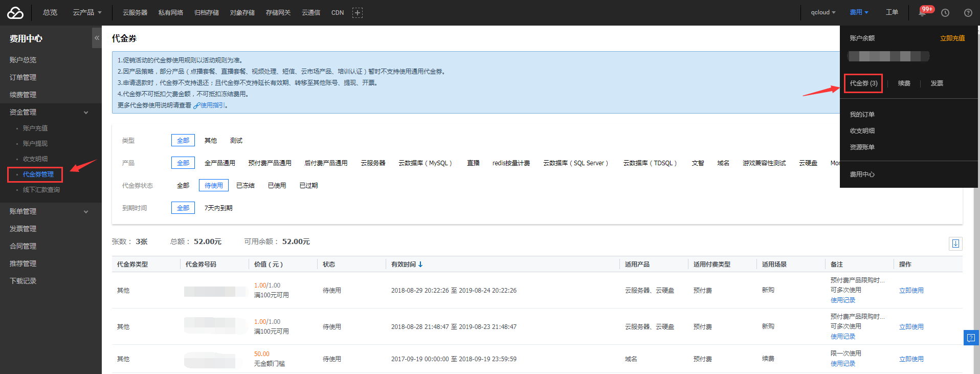
Task: Expand the 云产品 dropdown
Action: [87, 13]
